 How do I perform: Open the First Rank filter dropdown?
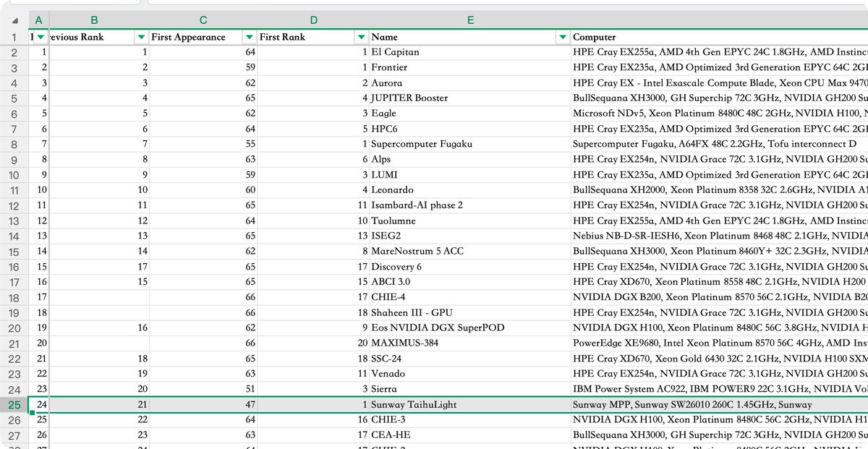coord(362,37)
